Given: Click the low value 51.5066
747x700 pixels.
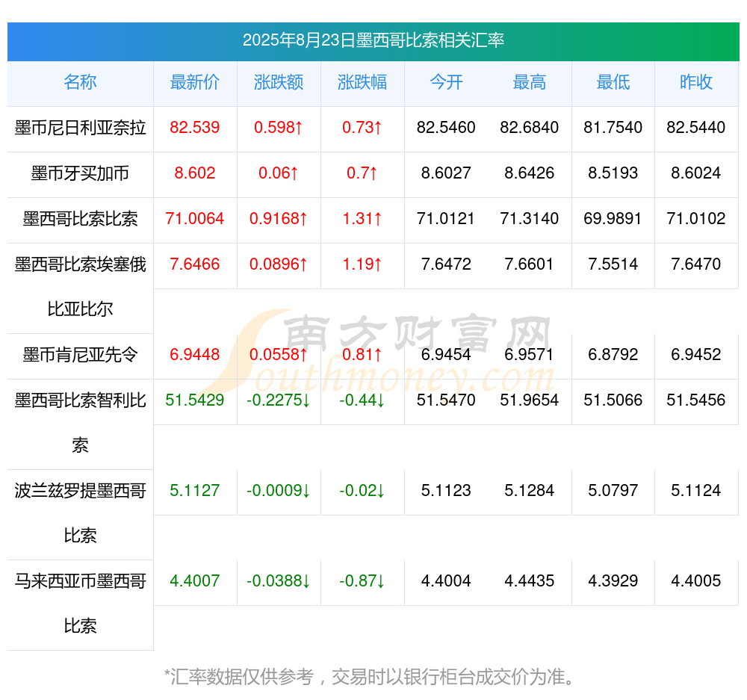Looking at the screenshot, I should [613, 400].
